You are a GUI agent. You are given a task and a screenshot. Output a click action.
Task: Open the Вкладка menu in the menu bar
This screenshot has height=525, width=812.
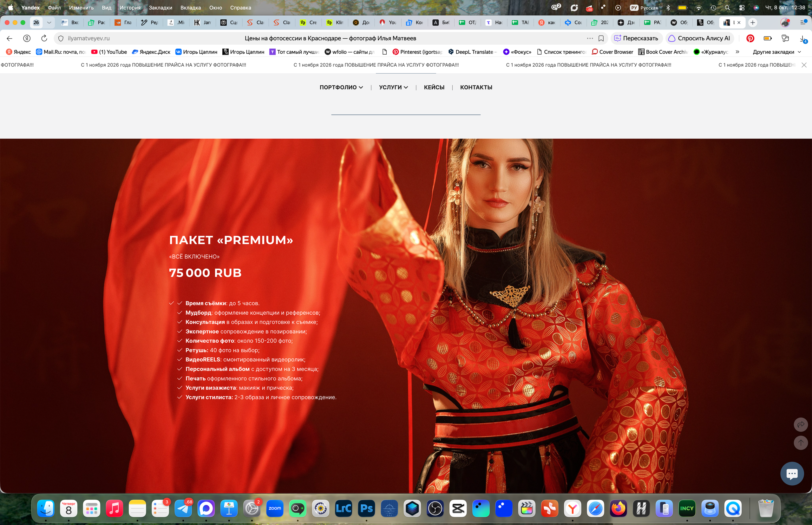pos(191,8)
